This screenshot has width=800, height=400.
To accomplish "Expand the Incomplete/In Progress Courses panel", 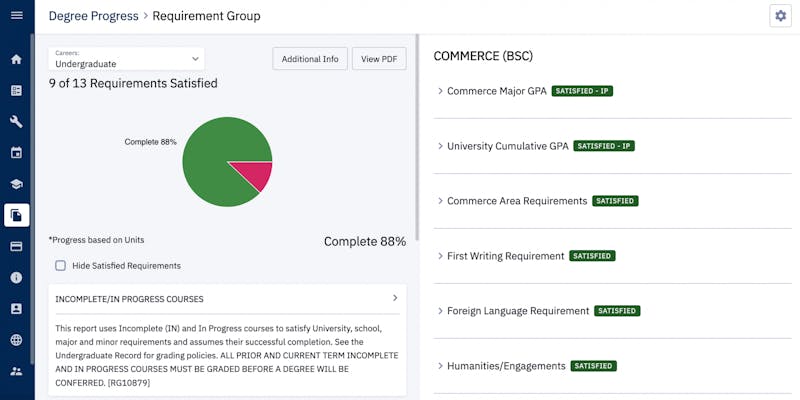I will 395,298.
